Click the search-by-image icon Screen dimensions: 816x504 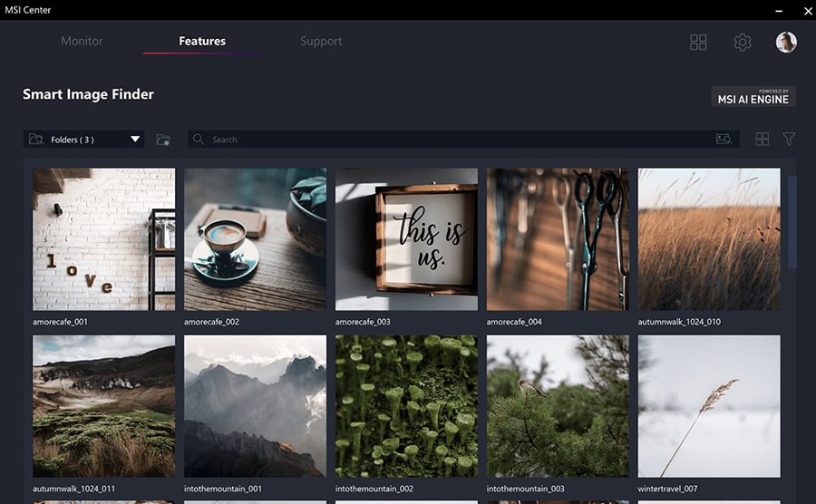click(724, 139)
